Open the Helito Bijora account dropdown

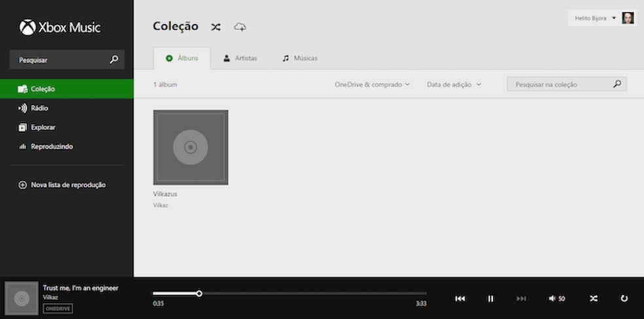[x=595, y=18]
